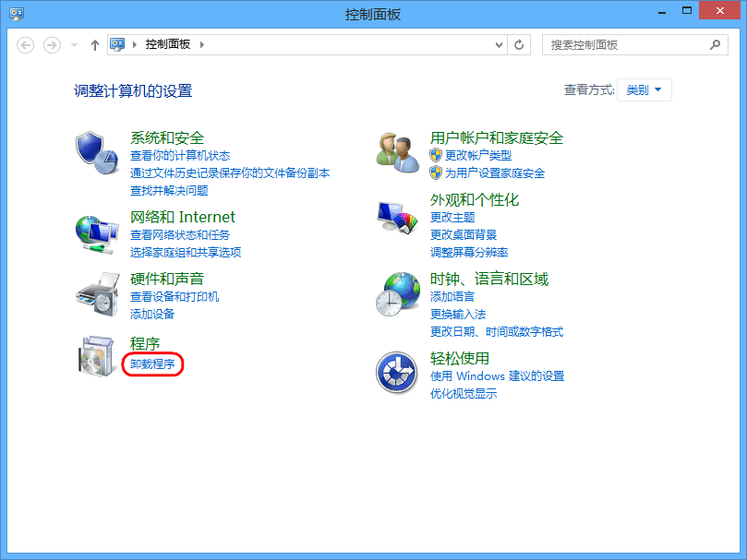Click 更改桌面背景

pos(464,234)
